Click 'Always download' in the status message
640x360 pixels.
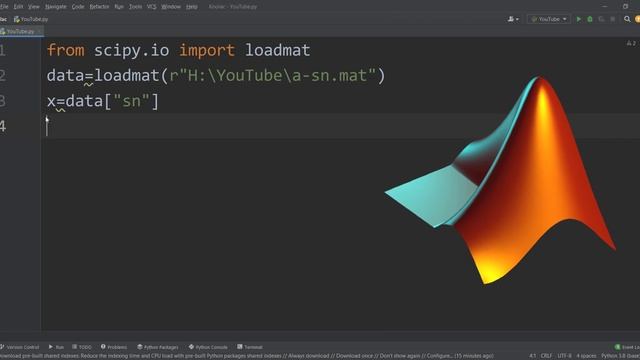point(309,356)
